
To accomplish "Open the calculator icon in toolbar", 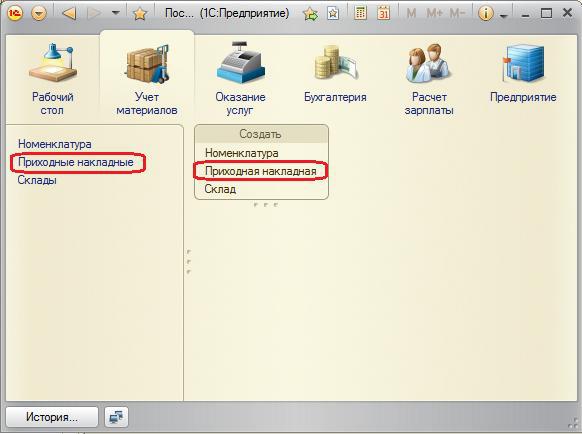I will (360, 13).
